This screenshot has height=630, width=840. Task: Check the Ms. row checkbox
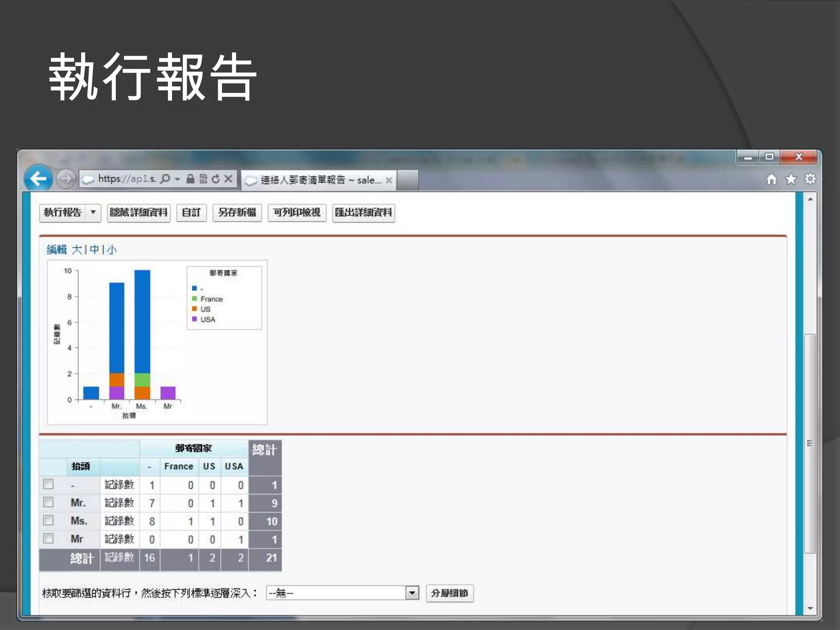tap(48, 520)
